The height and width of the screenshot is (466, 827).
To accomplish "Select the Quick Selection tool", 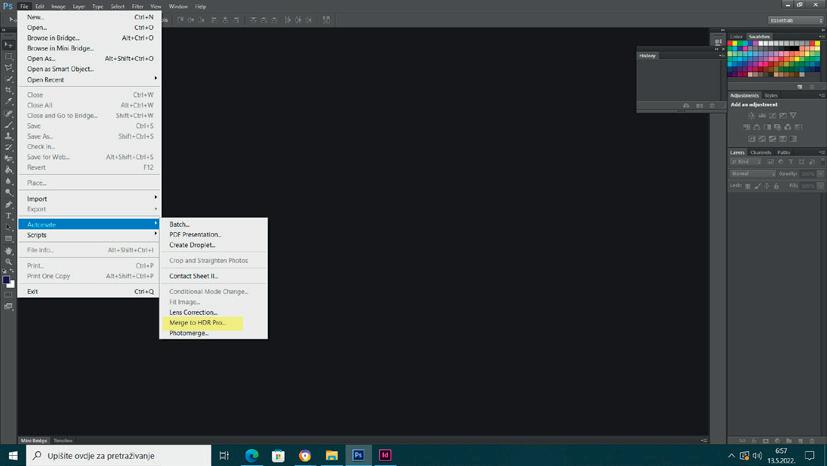I will tap(8, 79).
